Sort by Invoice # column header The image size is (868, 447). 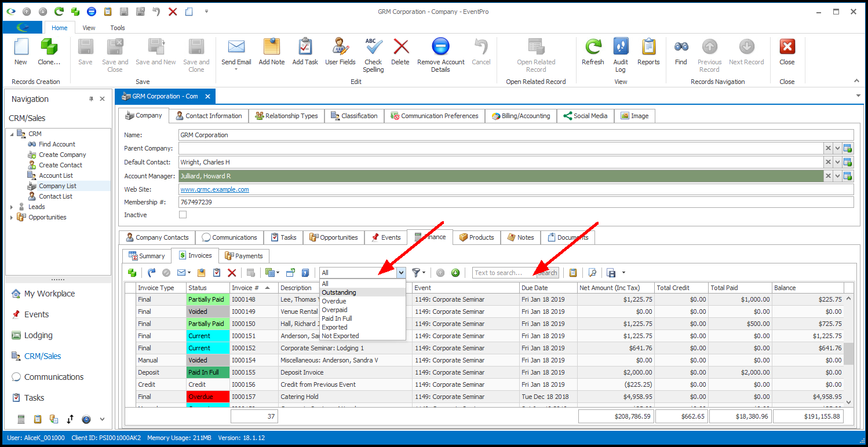coord(253,288)
